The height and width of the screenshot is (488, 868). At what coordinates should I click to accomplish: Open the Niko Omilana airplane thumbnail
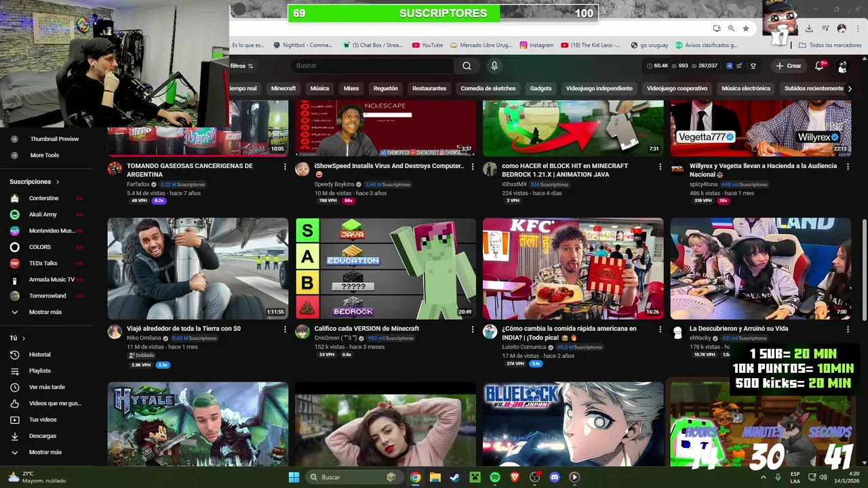(198, 268)
